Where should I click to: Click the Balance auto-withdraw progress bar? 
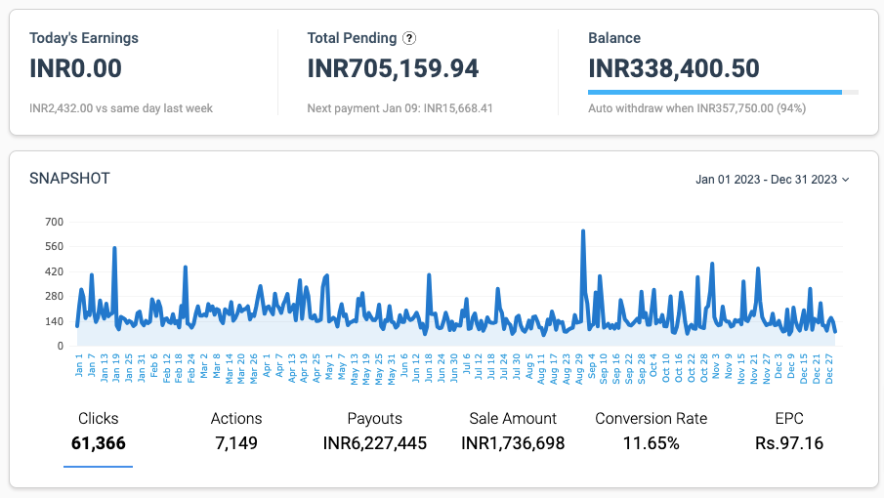(x=722, y=92)
